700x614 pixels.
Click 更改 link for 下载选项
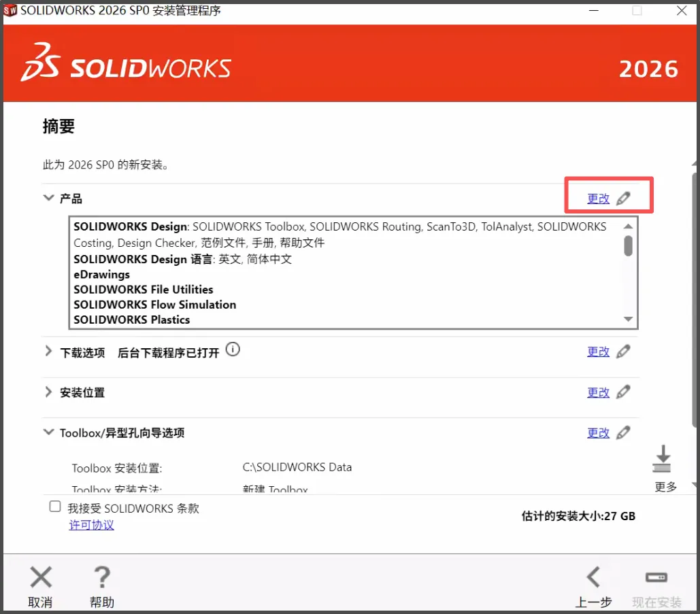pos(598,352)
